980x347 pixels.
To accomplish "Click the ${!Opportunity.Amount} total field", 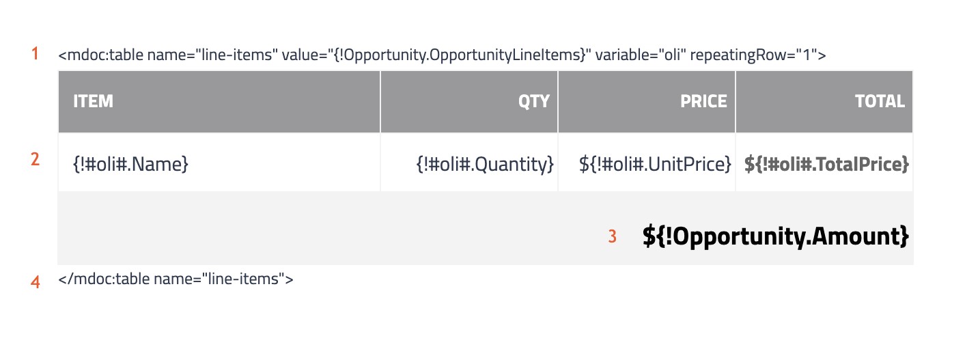I will (776, 236).
